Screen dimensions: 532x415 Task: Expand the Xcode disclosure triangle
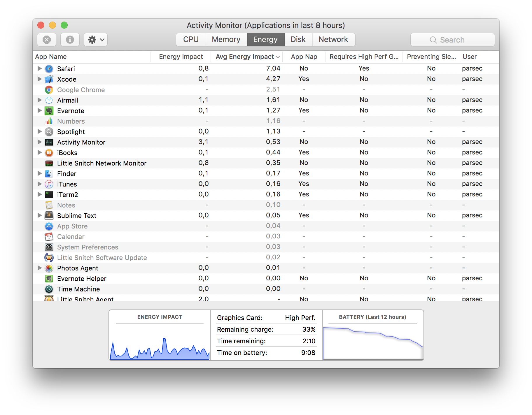40,79
